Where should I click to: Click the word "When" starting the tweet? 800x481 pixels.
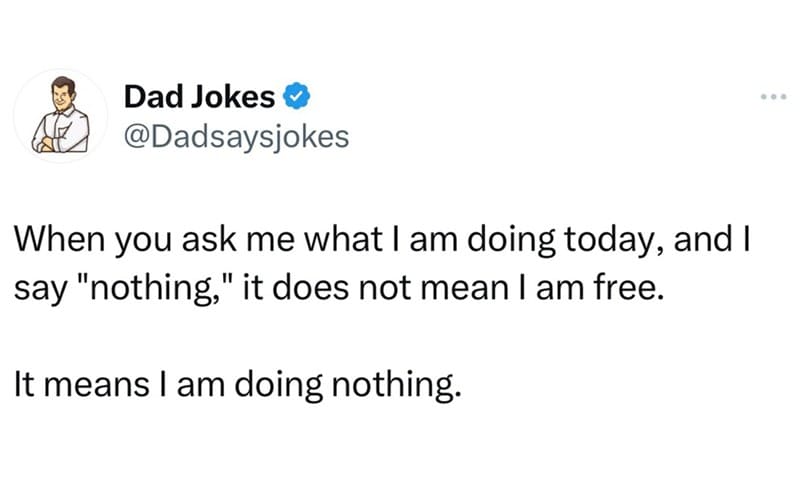point(60,239)
